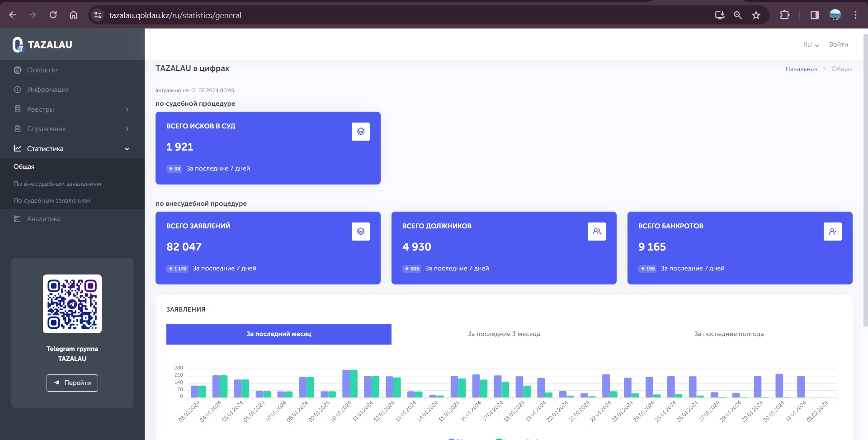Switch to the За последние полгода tab
Screen dimensions: 868x440
pos(729,334)
